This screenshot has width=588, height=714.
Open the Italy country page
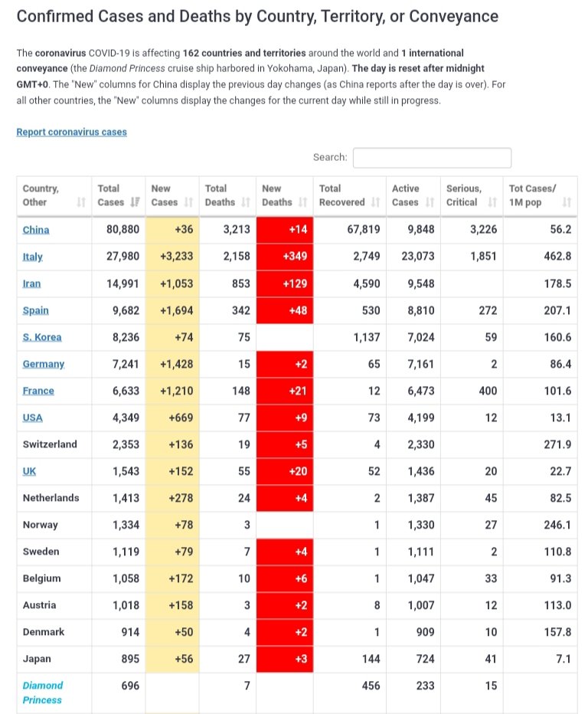tap(32, 257)
